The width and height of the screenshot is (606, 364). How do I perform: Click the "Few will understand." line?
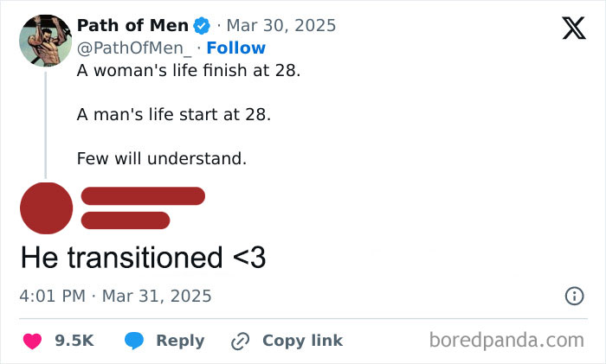[x=161, y=158]
